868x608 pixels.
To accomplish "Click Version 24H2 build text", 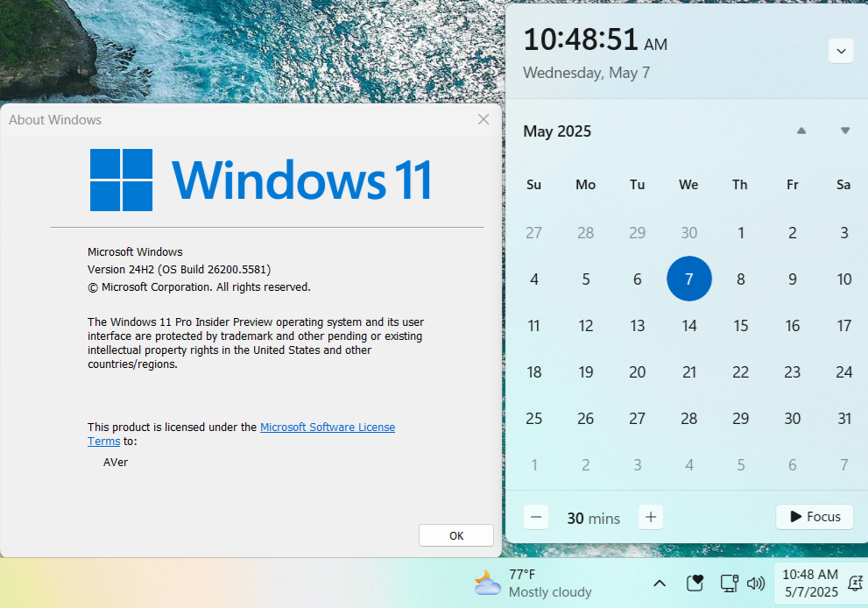I will point(179,270).
